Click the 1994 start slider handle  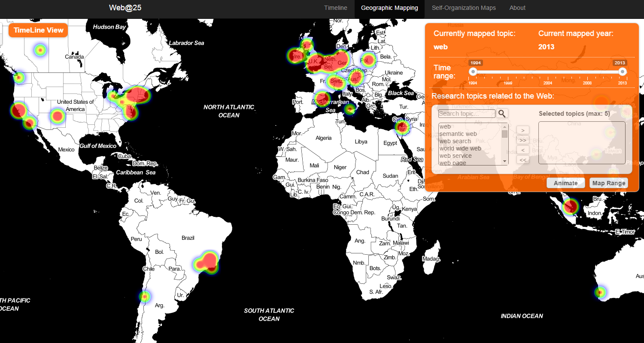tap(473, 72)
